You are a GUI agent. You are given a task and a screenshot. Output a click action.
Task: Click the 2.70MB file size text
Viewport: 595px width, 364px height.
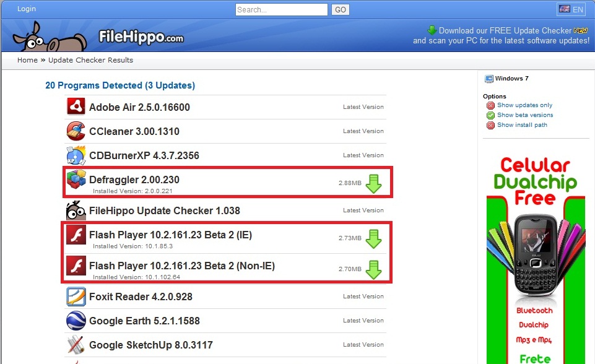[x=350, y=269]
